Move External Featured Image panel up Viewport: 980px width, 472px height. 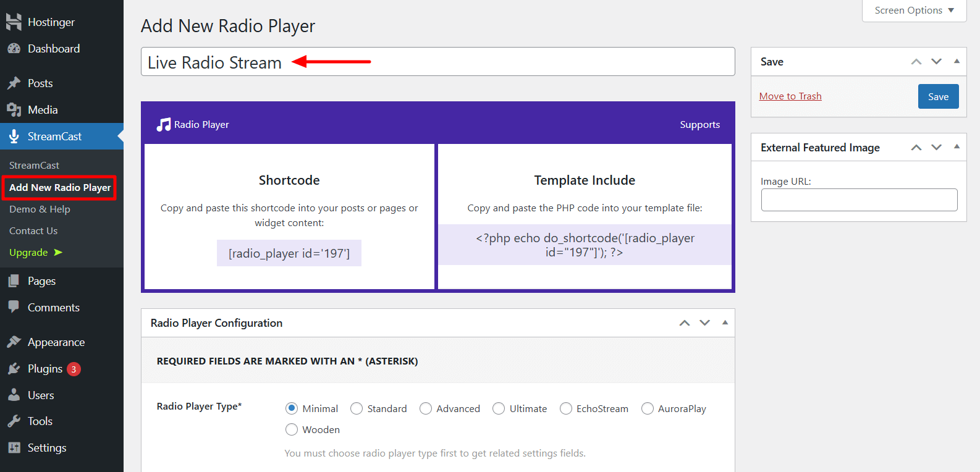pos(916,147)
